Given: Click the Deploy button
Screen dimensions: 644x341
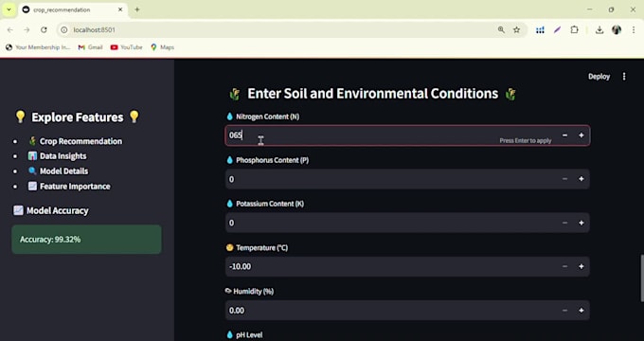Looking at the screenshot, I should (599, 77).
